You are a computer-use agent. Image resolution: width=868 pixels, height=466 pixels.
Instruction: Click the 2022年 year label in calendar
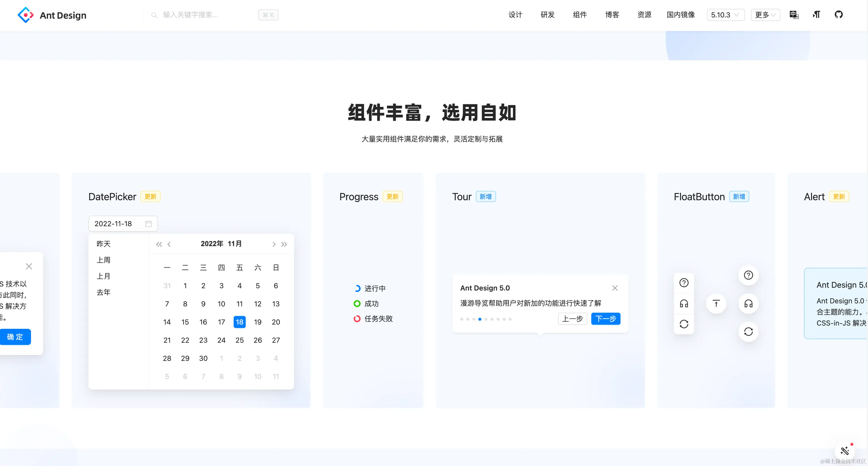(x=212, y=243)
